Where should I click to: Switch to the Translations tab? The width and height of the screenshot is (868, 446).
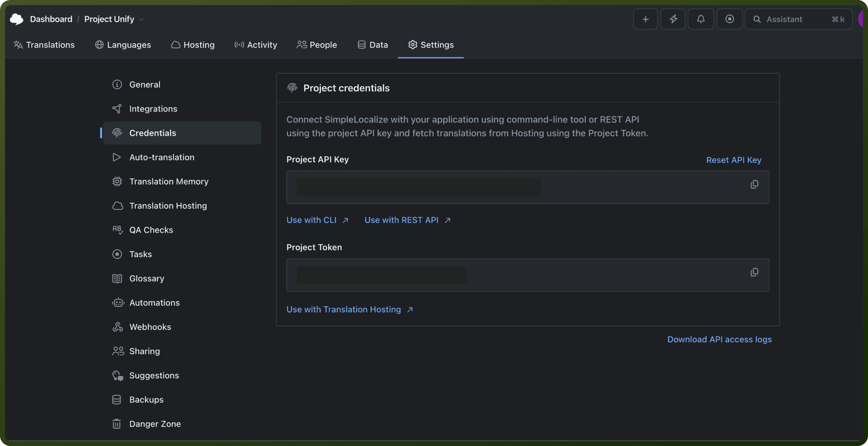44,45
